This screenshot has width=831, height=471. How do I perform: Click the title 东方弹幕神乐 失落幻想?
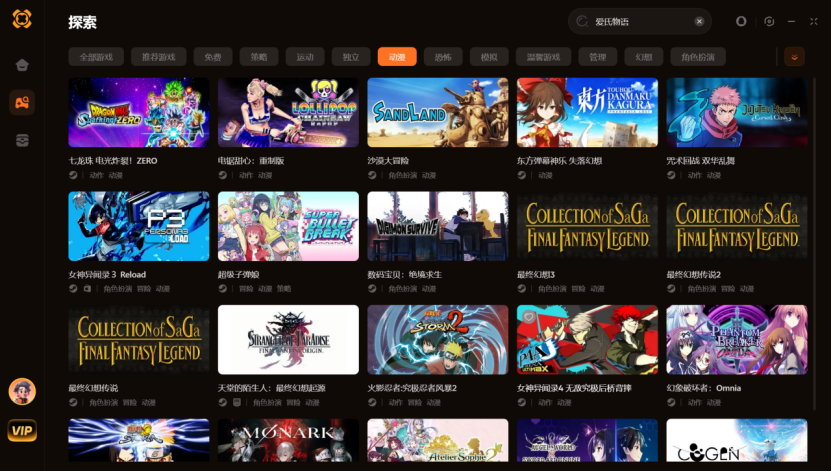click(559, 161)
